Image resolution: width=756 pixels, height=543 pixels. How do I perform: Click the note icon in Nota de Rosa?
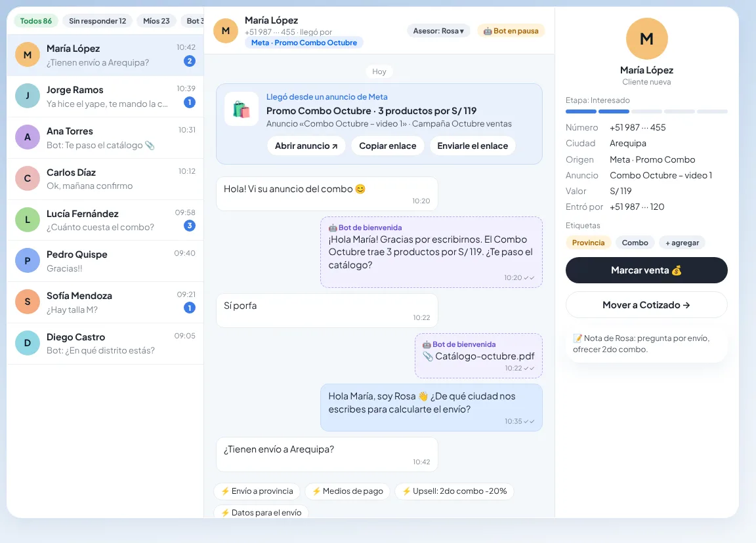[x=577, y=338]
